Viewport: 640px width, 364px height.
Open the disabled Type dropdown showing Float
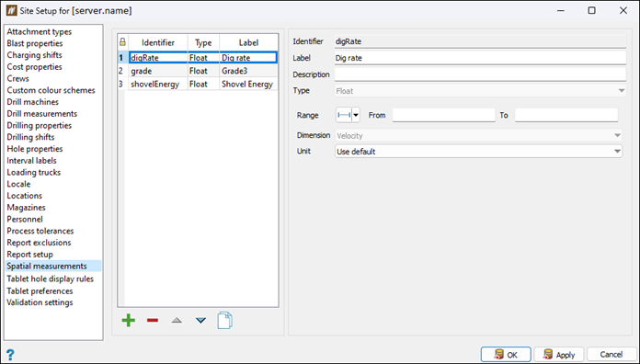[480, 91]
